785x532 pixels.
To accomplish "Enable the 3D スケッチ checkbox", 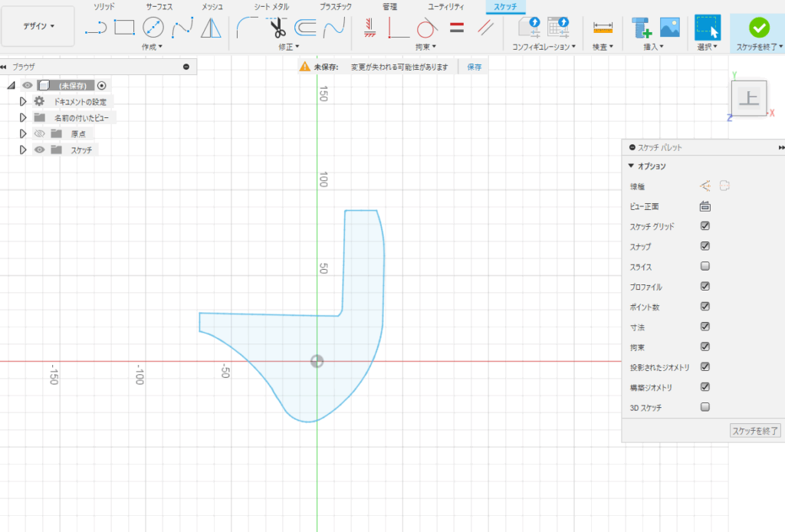I will click(705, 407).
